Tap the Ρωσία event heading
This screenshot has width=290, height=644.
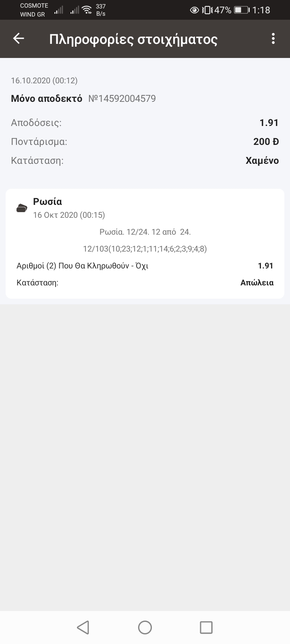(48, 202)
